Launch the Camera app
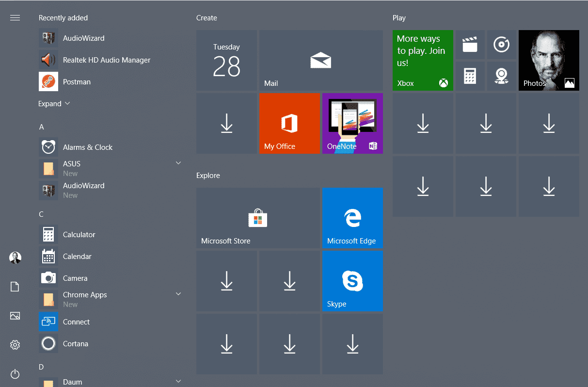 (x=110, y=278)
